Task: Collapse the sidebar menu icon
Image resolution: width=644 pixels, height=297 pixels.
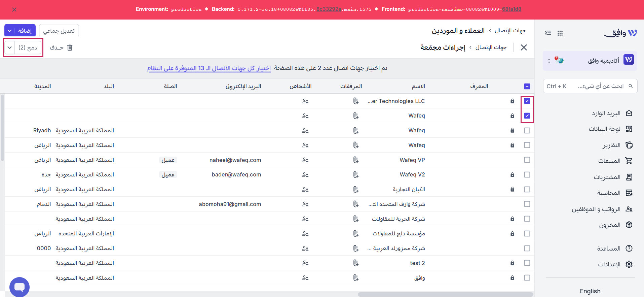Action: tap(548, 33)
